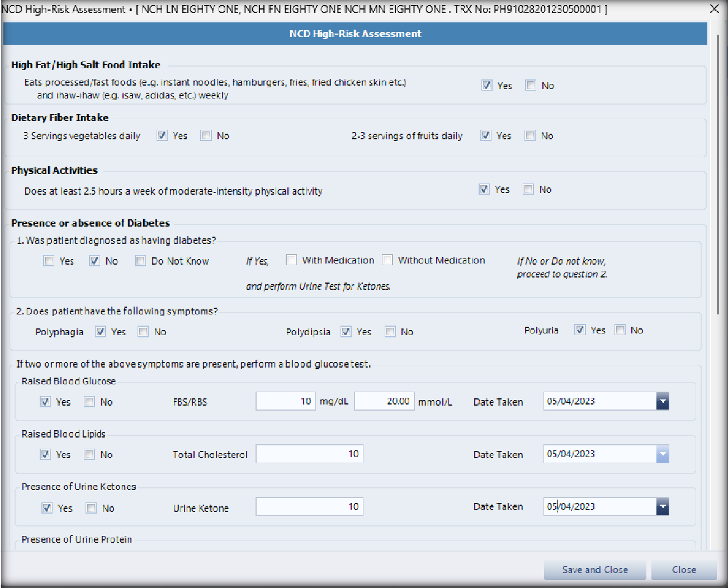The image size is (728, 588).
Task: Mark No for Polyphagia symptom
Action: pyautogui.click(x=144, y=332)
